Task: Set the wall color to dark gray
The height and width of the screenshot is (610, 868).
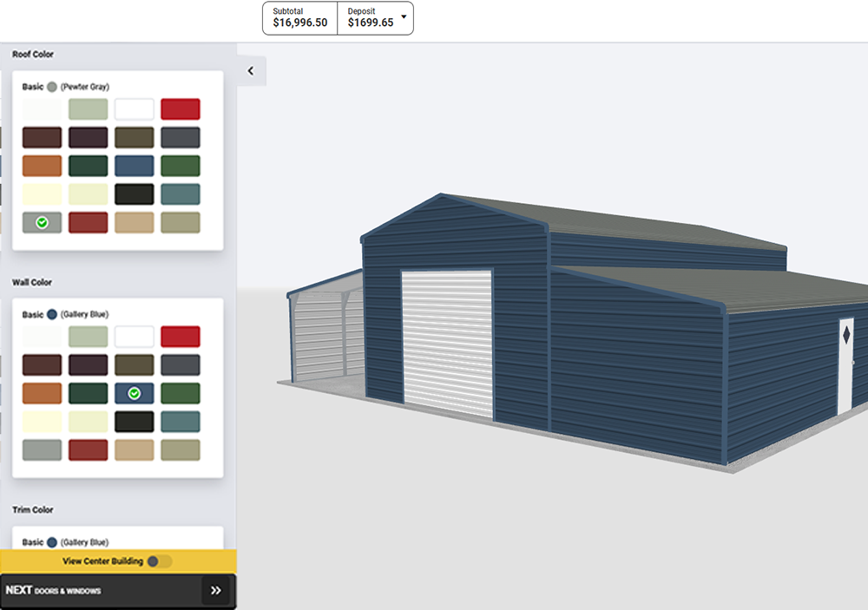Action: tap(180, 365)
